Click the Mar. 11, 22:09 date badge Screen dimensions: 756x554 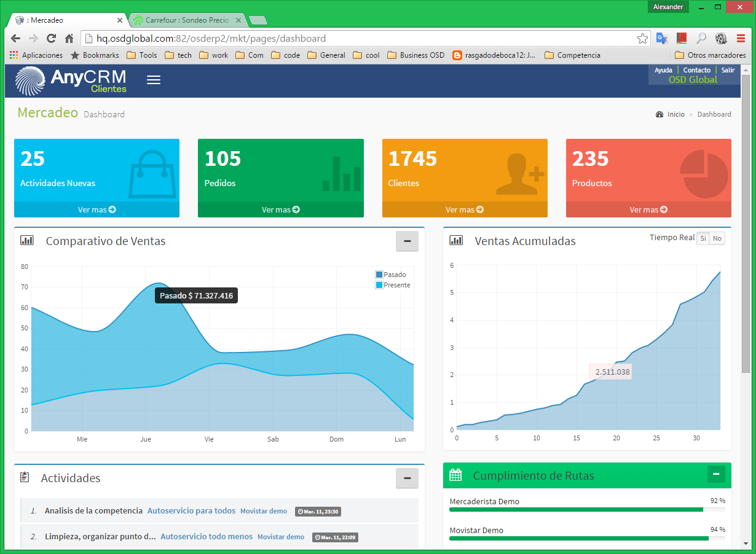335,537
